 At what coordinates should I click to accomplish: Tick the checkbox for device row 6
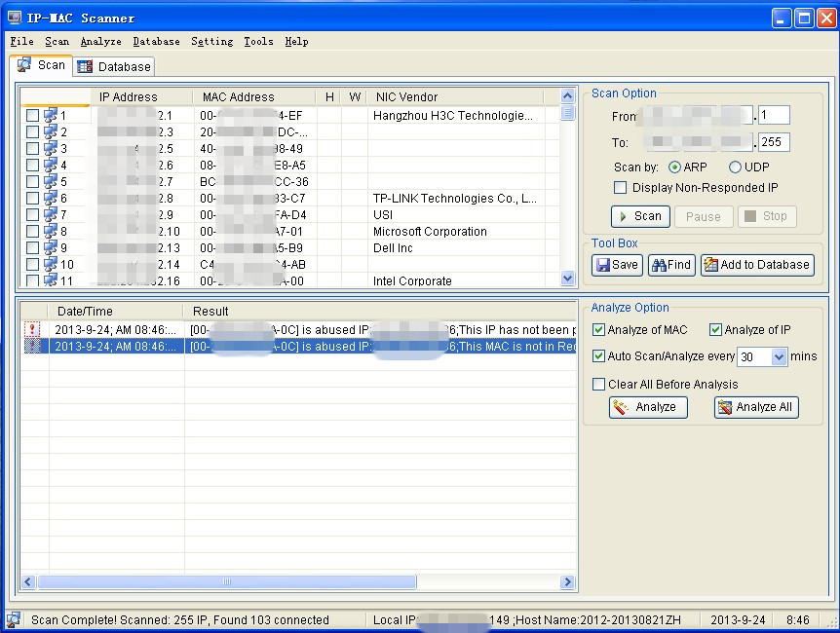pyautogui.click(x=32, y=198)
